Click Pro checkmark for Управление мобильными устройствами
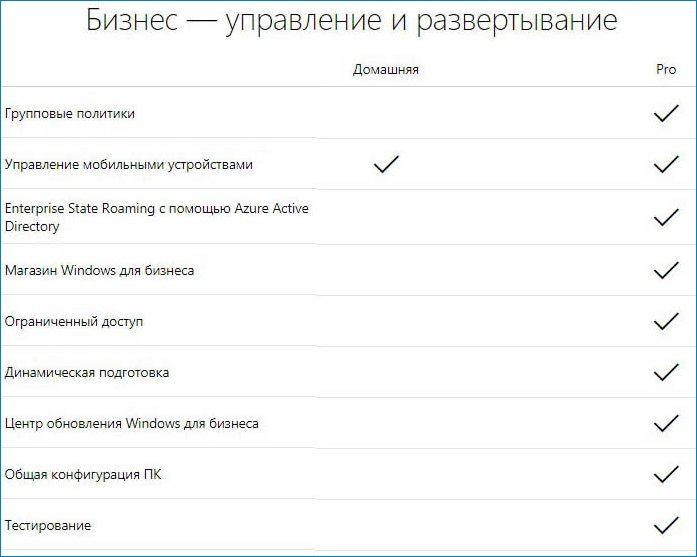The width and height of the screenshot is (697, 557). (x=665, y=164)
